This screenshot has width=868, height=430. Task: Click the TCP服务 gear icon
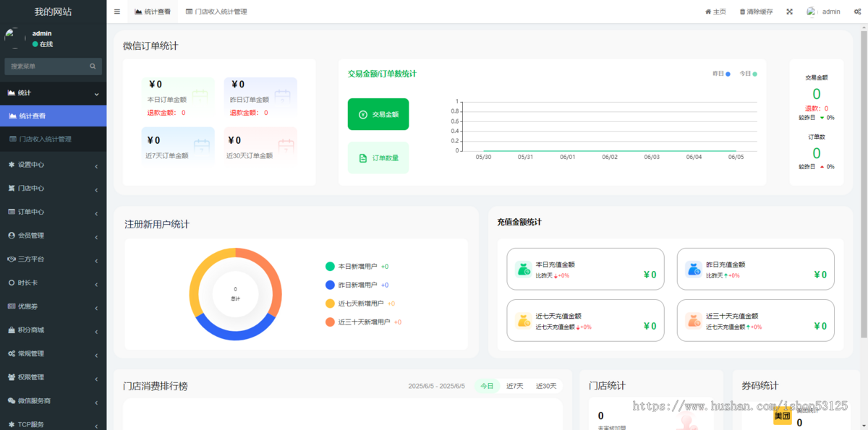(x=12, y=424)
